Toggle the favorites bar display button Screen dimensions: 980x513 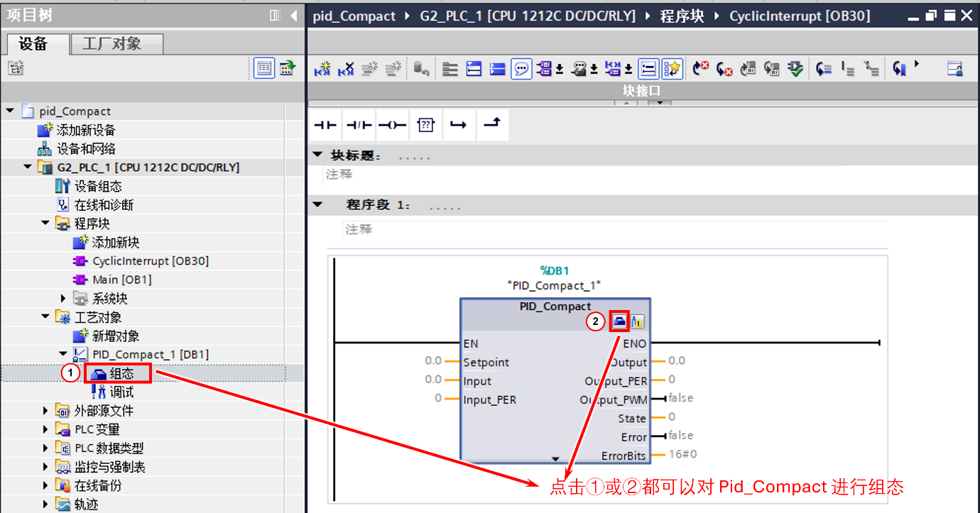pos(672,69)
